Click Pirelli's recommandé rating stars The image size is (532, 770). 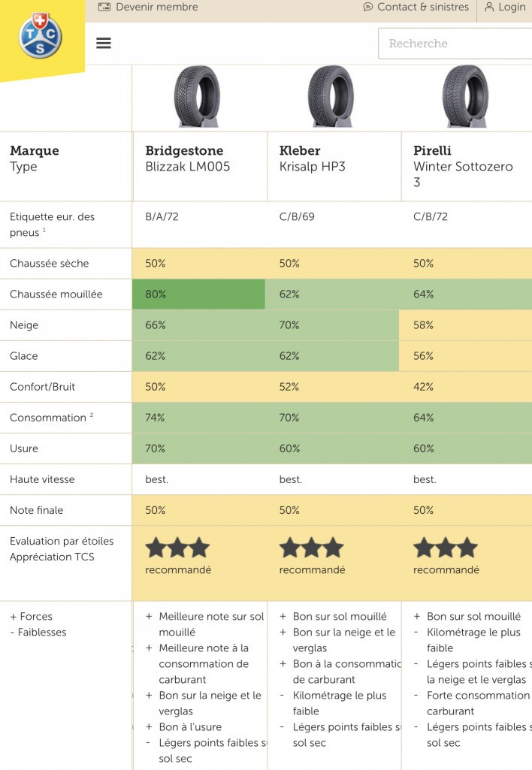[446, 548]
